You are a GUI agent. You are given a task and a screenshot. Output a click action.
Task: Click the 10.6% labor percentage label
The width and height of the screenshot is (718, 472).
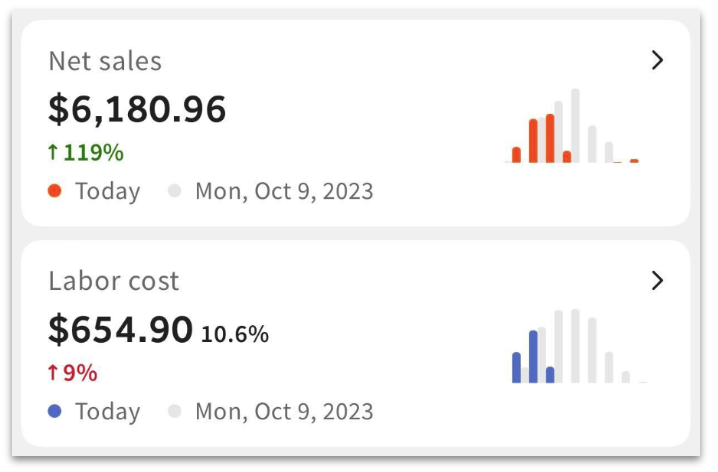pos(235,334)
